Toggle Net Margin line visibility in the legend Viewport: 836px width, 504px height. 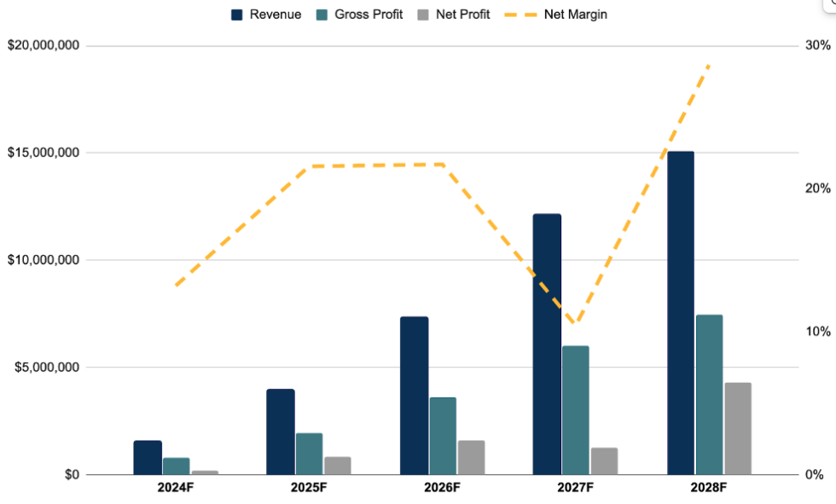pyautogui.click(x=577, y=14)
